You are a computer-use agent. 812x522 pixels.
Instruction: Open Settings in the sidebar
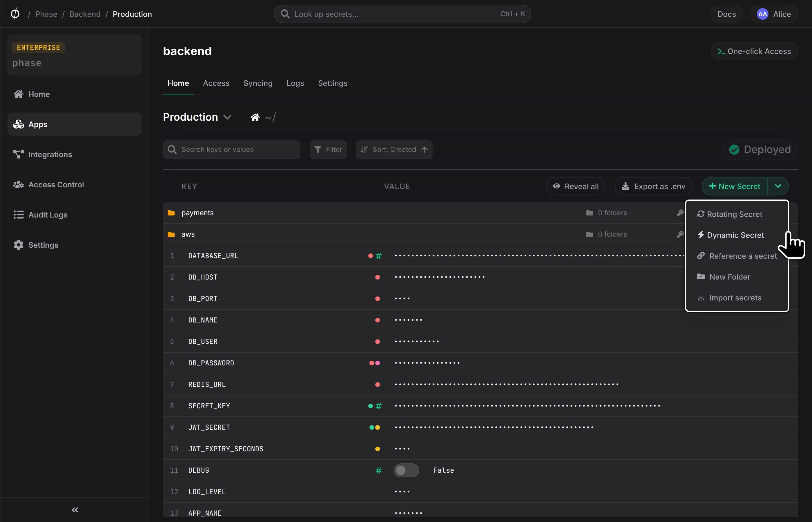[x=74, y=245]
